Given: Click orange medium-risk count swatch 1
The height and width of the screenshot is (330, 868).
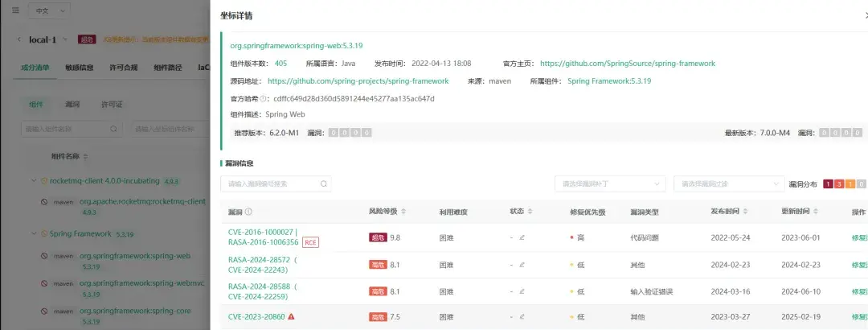Looking at the screenshot, I should point(850,184).
